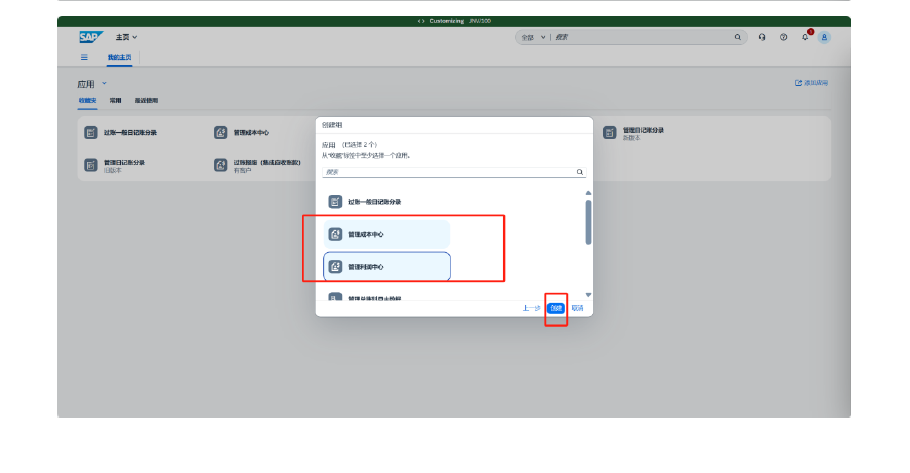The height and width of the screenshot is (473, 910).
Task: Expand the 主页 dropdown menu
Action: coord(126,37)
